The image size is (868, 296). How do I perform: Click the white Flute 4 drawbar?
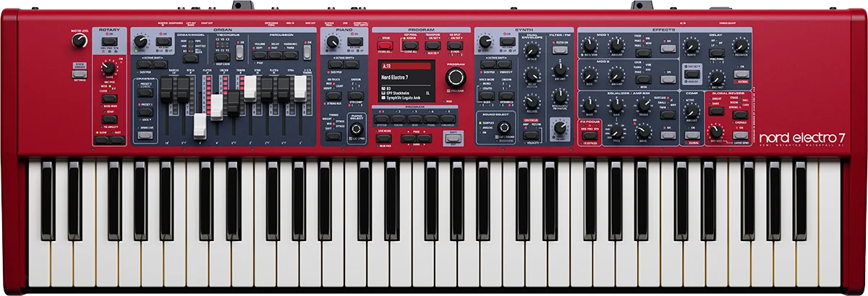click(x=200, y=126)
